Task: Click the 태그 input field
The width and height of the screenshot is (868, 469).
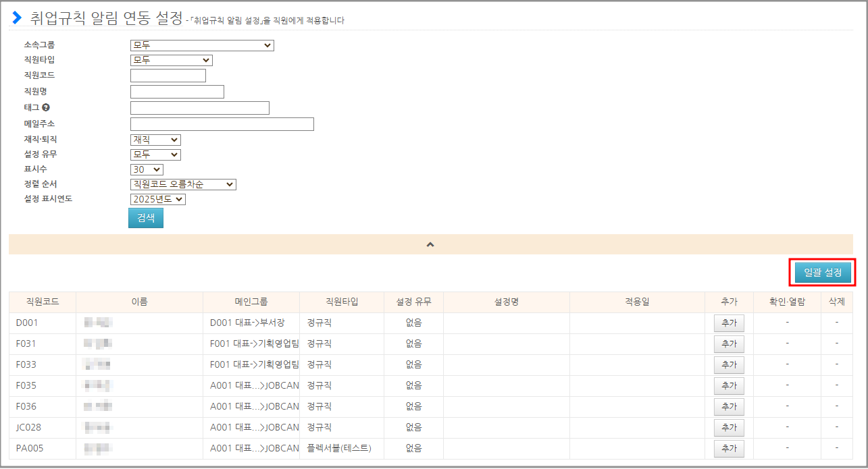Action: (199, 108)
